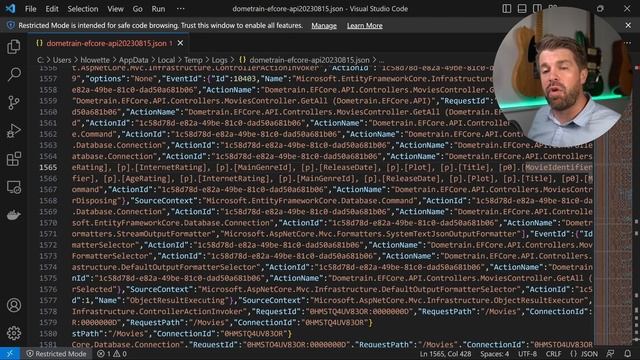Change the CRLF line ending
Viewport: 640px width, 360px height.
point(554,354)
